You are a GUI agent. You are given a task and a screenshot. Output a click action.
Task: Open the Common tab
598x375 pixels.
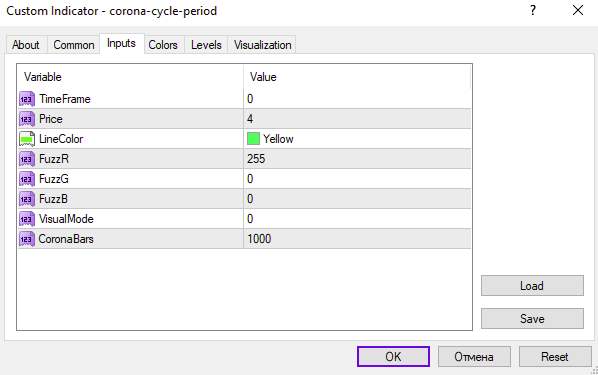74,45
